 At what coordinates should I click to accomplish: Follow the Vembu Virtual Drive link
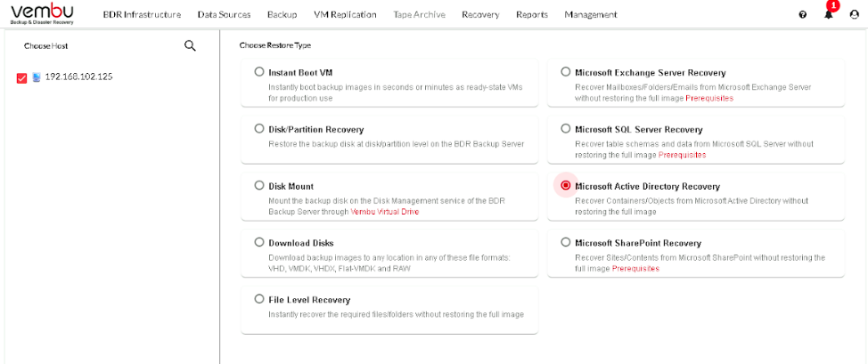point(385,212)
